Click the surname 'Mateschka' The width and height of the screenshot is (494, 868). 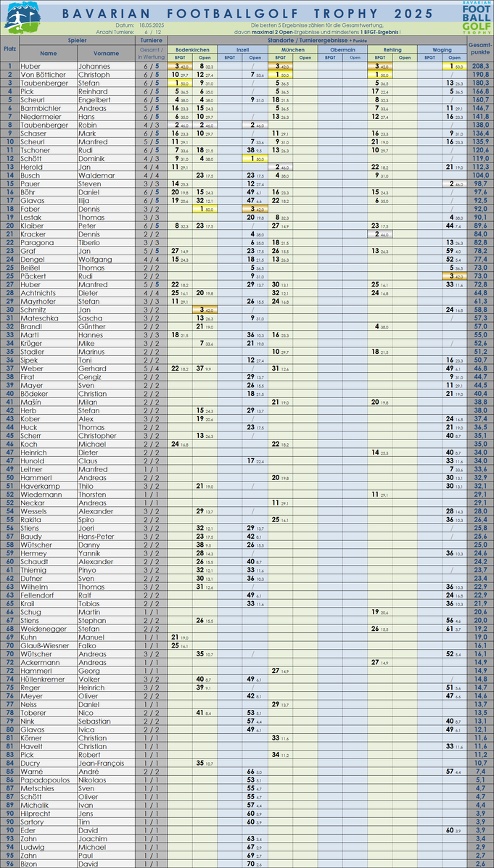pyautogui.click(x=38, y=320)
